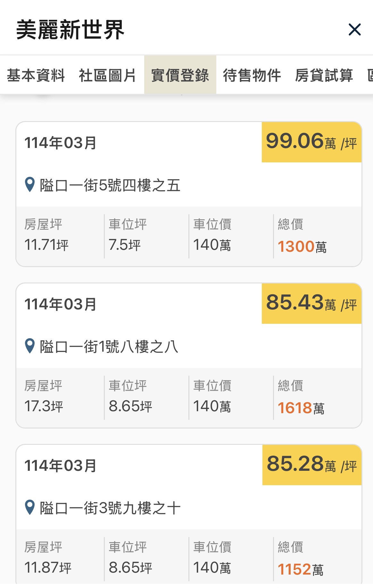Tap the 85.43萬/坪 price badge
This screenshot has width=373, height=588.
click(x=311, y=304)
